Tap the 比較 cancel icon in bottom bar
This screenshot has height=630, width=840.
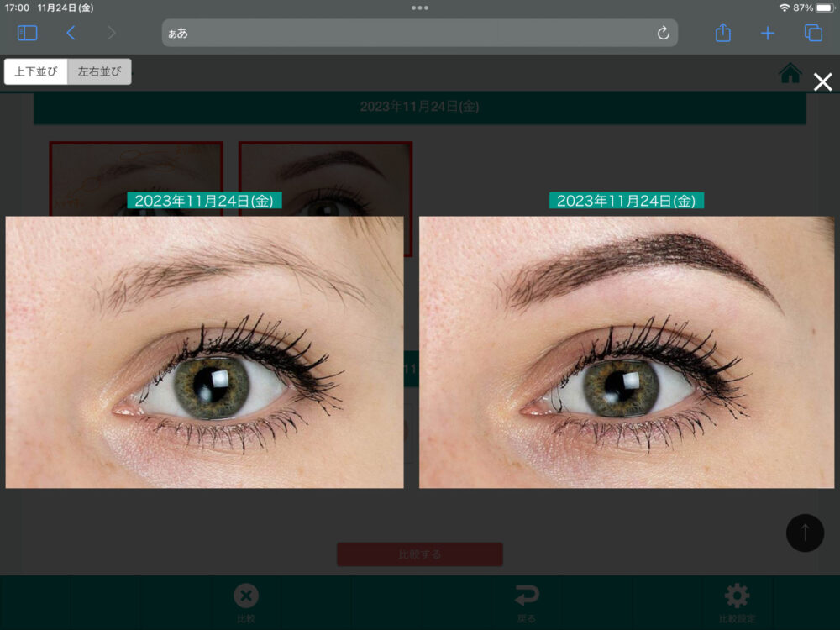[245, 596]
